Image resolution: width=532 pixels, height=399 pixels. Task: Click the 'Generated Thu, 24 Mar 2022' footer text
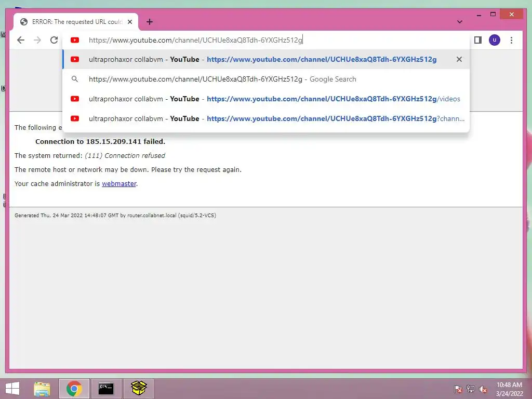coord(115,216)
